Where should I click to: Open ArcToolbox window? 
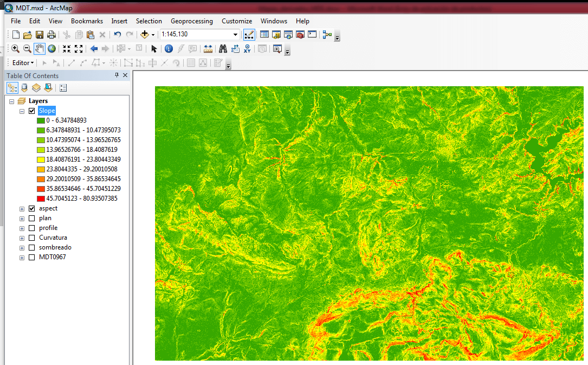(299, 35)
